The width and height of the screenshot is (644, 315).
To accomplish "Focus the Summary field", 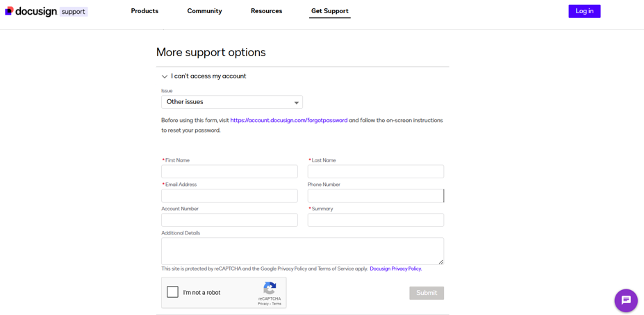I will tap(376, 220).
